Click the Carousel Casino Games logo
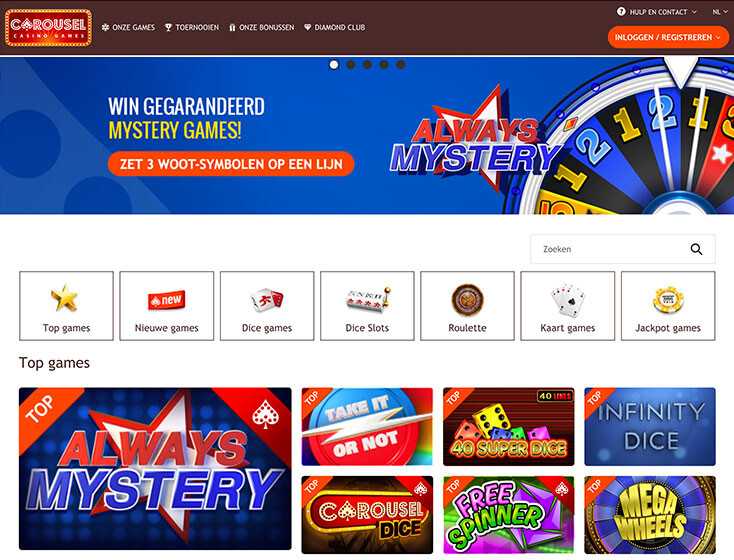The height and width of the screenshot is (560, 734). click(x=48, y=28)
